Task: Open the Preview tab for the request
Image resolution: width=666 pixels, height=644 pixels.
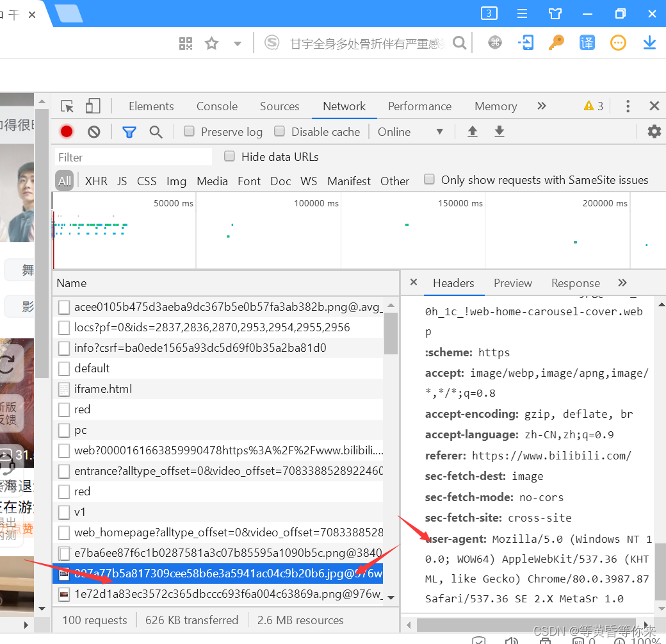Action: point(512,283)
